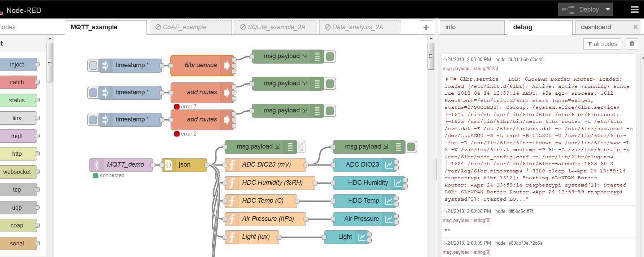Select the MQTT_demo input node
The height and width of the screenshot is (257, 644).
coord(121,164)
